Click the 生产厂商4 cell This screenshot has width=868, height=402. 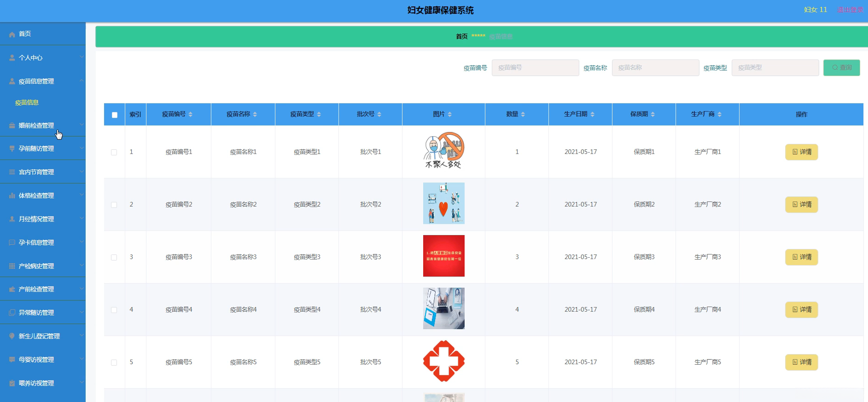pyautogui.click(x=708, y=310)
